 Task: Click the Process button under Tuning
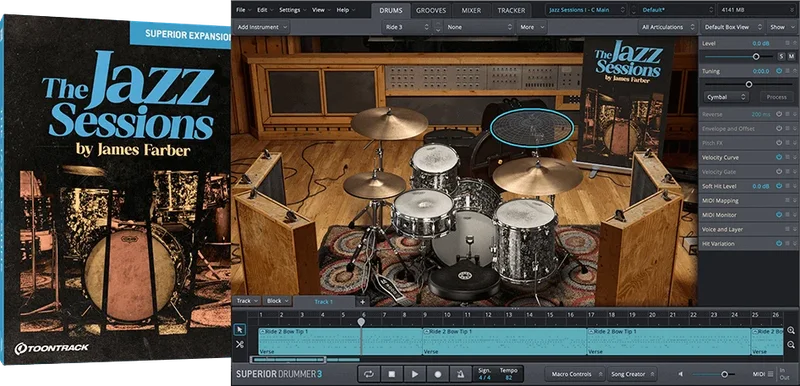pyautogui.click(x=777, y=97)
